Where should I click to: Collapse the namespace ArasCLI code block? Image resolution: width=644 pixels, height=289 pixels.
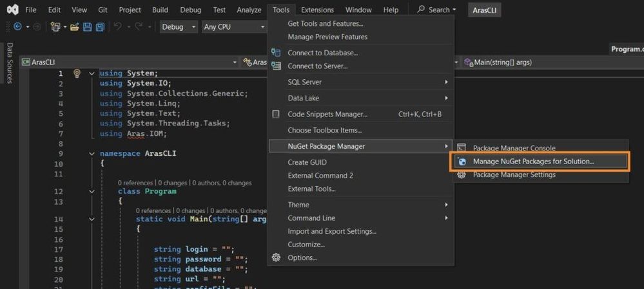92,154
